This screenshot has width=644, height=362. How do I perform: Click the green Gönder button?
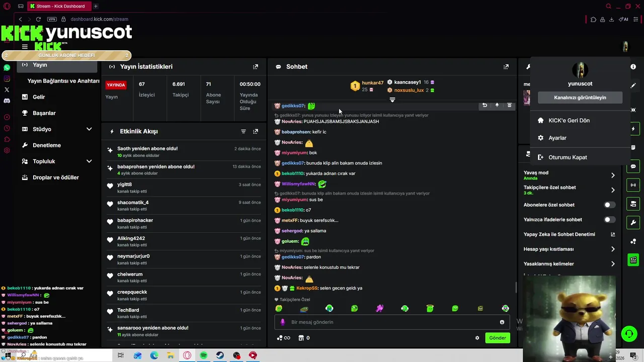(x=498, y=338)
